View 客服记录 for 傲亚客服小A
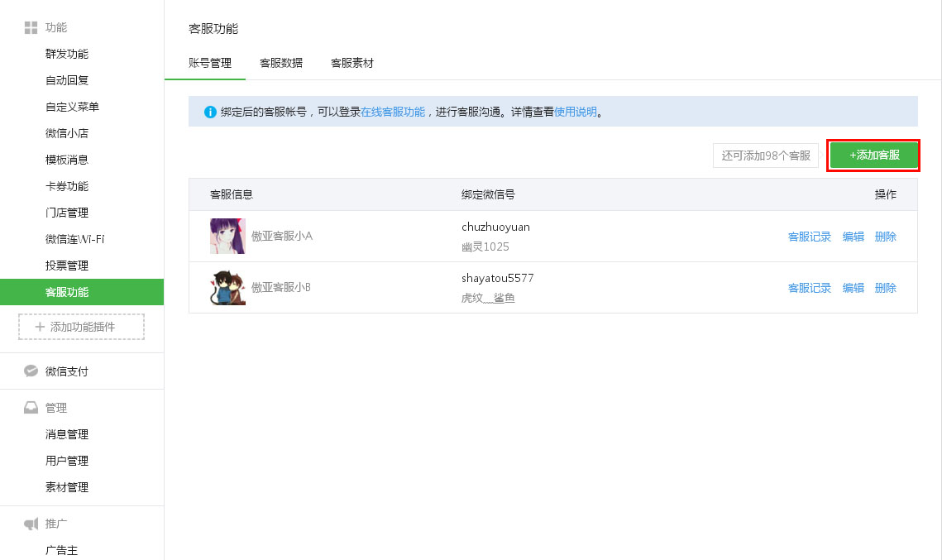Viewport: 942px width, 560px height. coord(809,237)
